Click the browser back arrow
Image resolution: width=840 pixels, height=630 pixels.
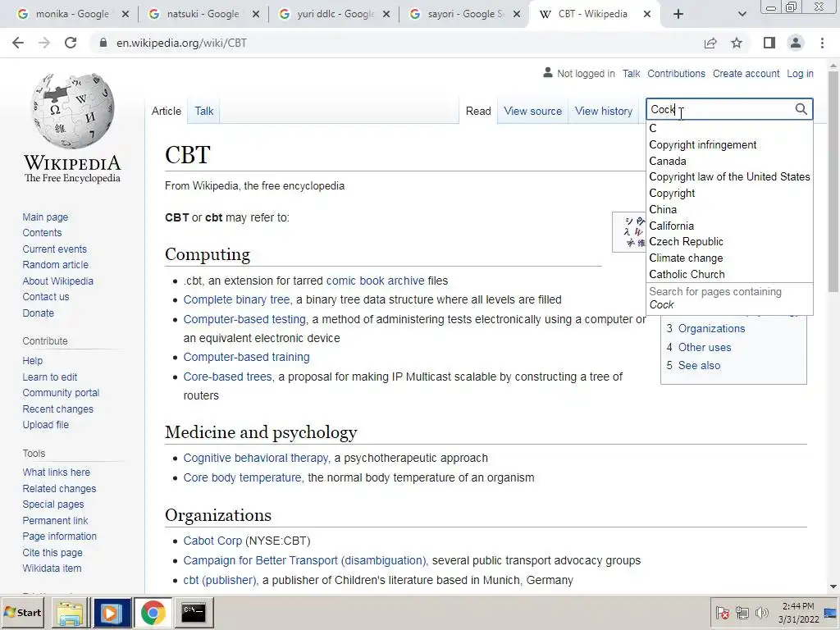pyautogui.click(x=18, y=43)
